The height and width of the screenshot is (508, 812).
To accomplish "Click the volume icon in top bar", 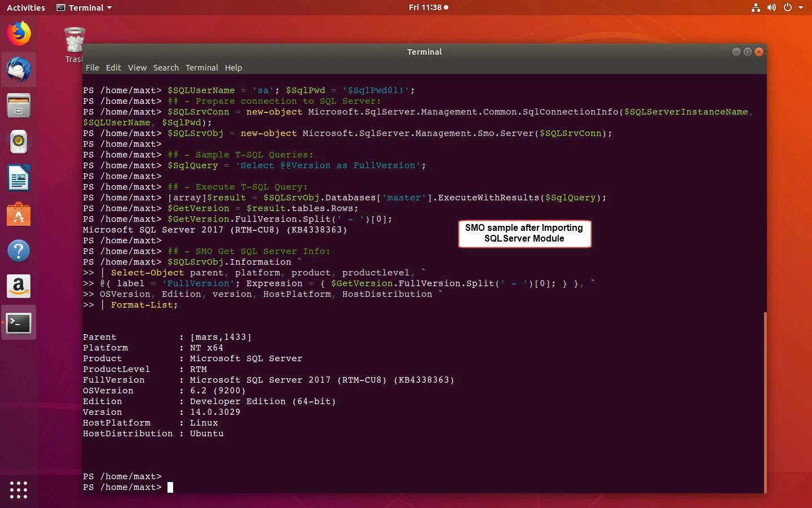I will point(771,7).
